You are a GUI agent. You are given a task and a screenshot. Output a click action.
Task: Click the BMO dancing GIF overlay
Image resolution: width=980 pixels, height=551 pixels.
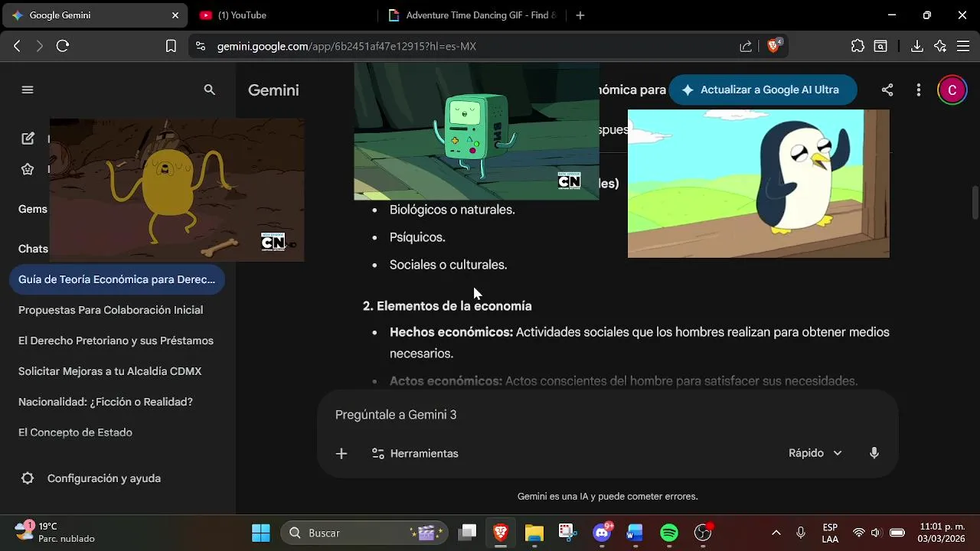(476, 132)
